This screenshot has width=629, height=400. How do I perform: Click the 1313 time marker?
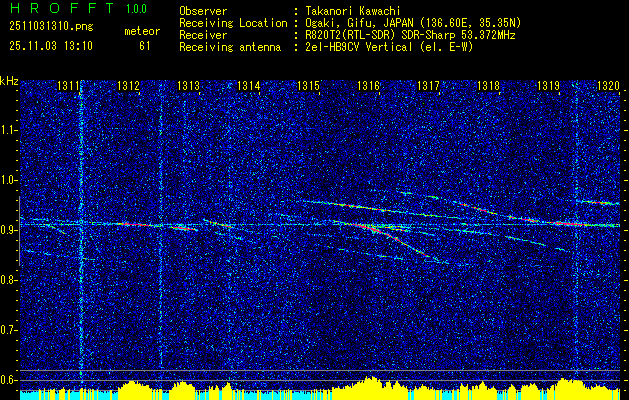click(x=188, y=86)
